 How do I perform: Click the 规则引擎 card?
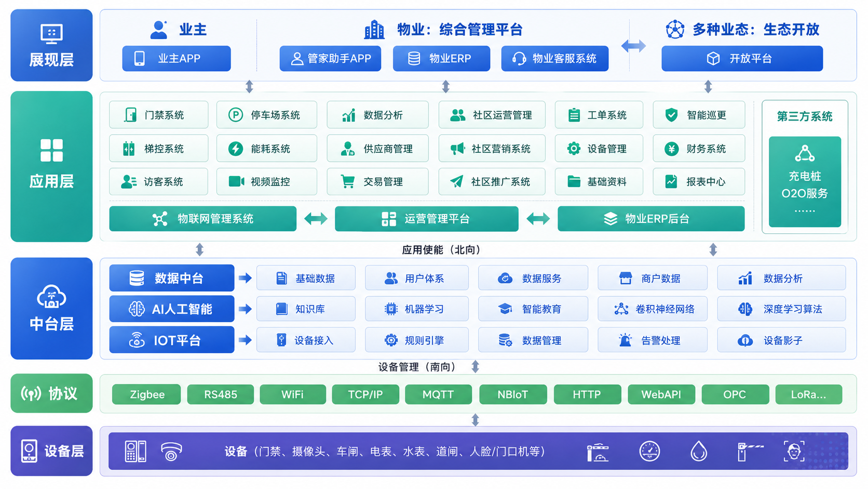tap(417, 340)
